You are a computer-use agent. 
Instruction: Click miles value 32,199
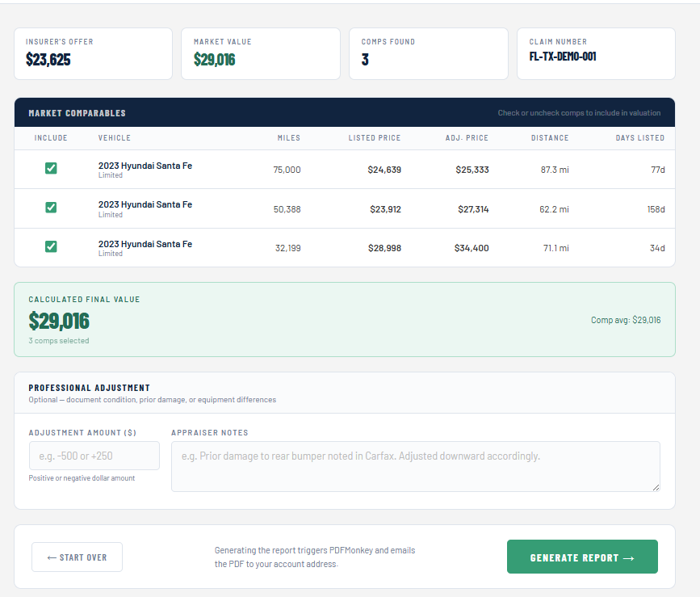point(288,248)
